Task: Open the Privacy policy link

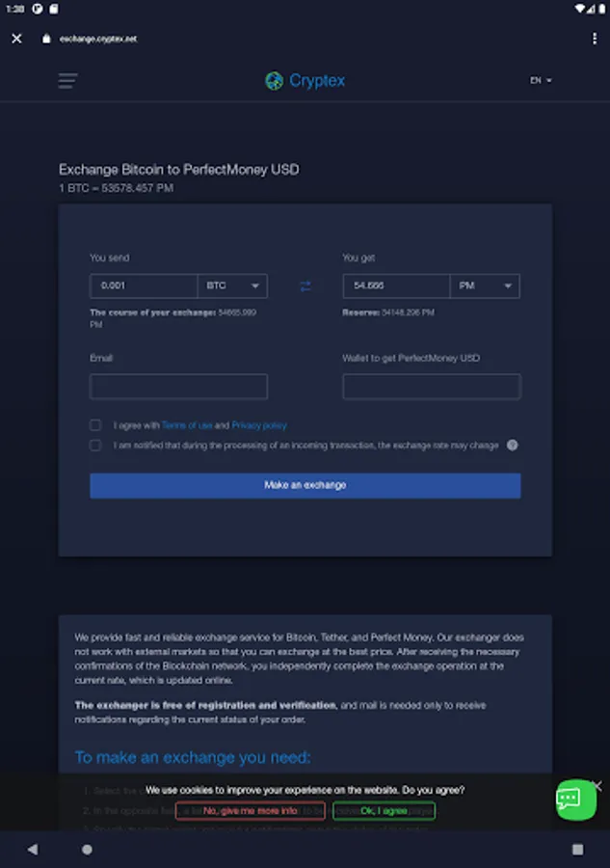Action: [259, 425]
